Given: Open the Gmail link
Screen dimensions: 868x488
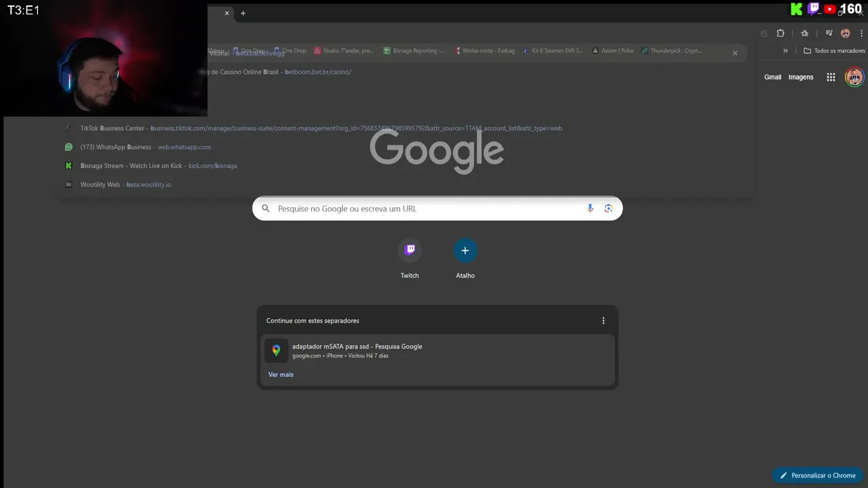Looking at the screenshot, I should coord(772,77).
